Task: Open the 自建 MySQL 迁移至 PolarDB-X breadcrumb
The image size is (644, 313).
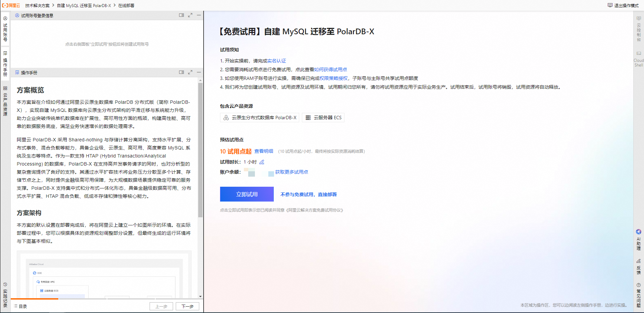Action: click(x=84, y=5)
